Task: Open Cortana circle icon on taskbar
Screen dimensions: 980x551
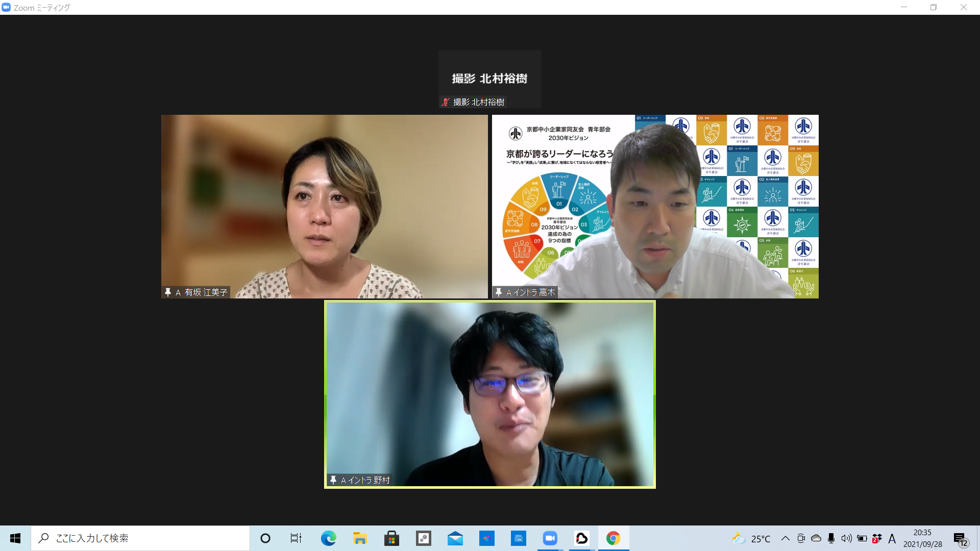Action: 265,538
